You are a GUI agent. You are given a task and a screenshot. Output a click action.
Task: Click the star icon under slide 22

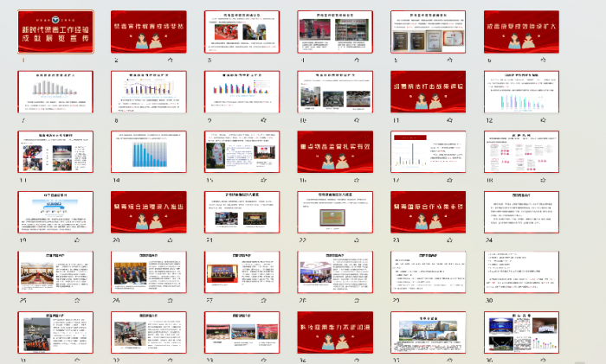pos(356,241)
